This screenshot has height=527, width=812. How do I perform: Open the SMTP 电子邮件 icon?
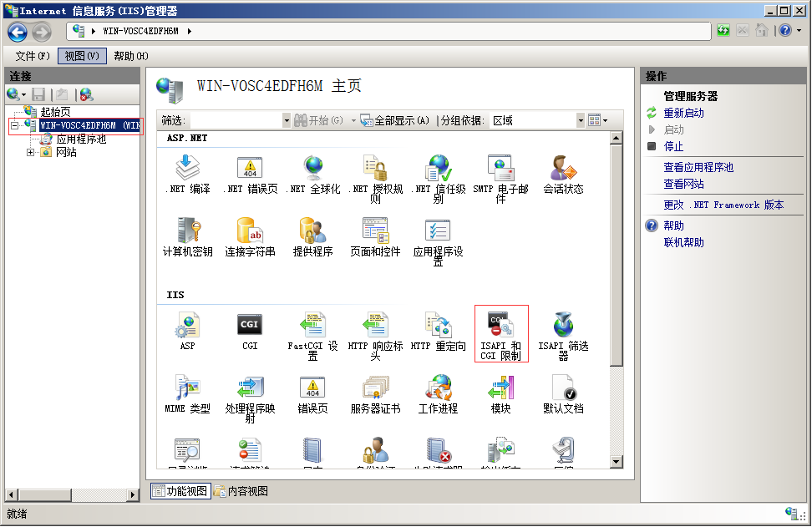tap(500, 169)
